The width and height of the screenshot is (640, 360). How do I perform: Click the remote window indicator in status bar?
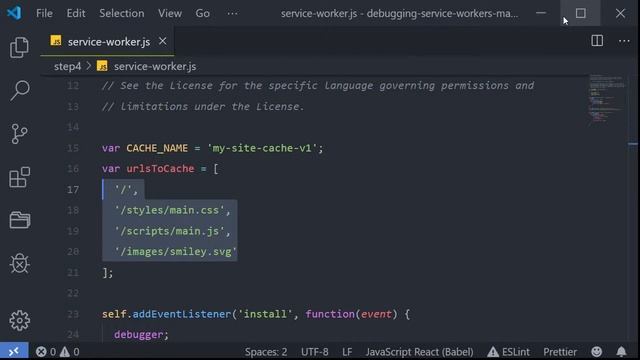point(14,351)
